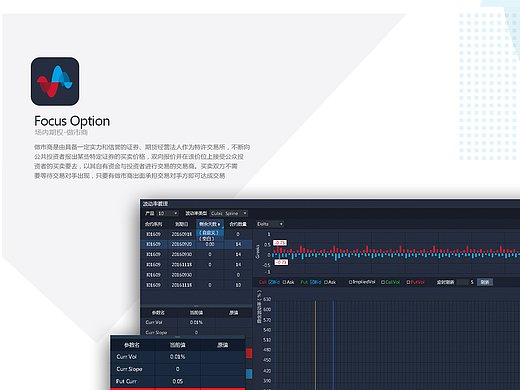The height and width of the screenshot is (390, 520).
Task: Click the blue color swatch beside parameter panel
Action: coord(249,374)
